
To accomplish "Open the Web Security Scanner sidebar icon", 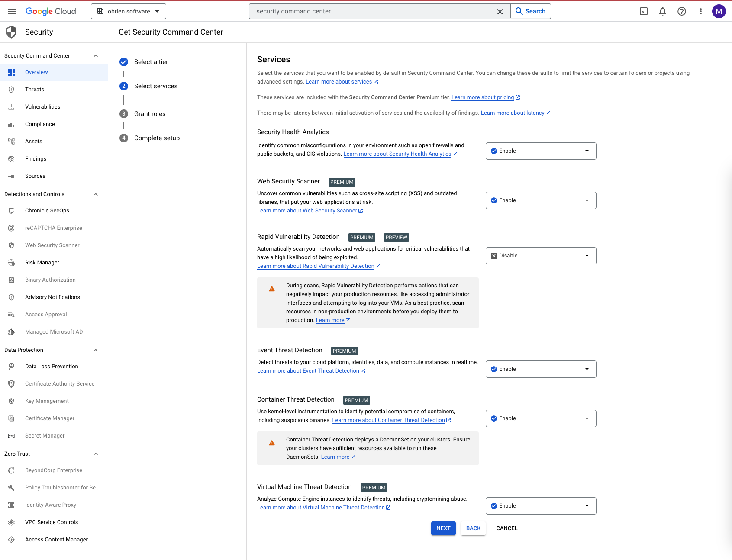I will point(11,245).
